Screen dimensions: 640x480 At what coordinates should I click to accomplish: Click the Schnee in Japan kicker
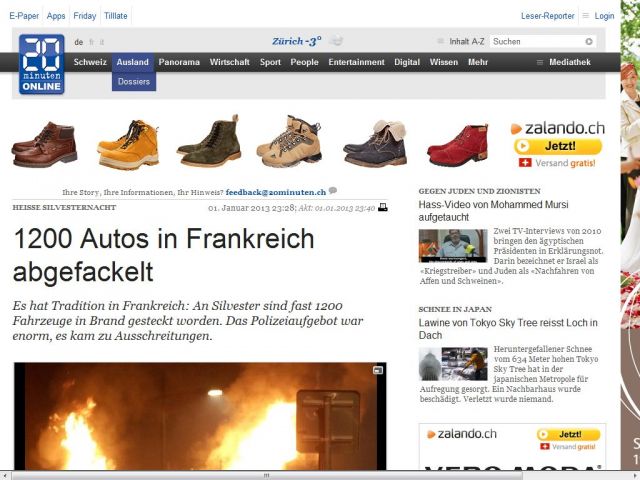click(455, 309)
